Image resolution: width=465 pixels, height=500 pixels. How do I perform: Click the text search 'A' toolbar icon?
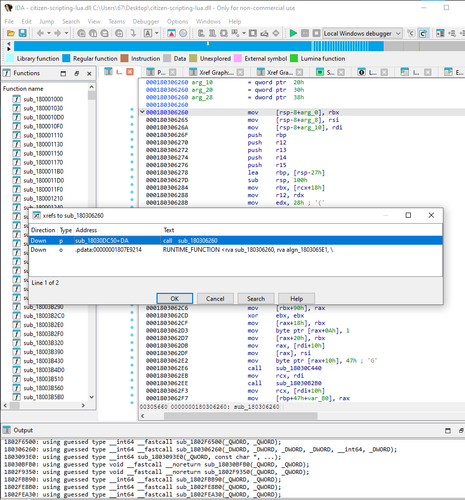point(148,33)
